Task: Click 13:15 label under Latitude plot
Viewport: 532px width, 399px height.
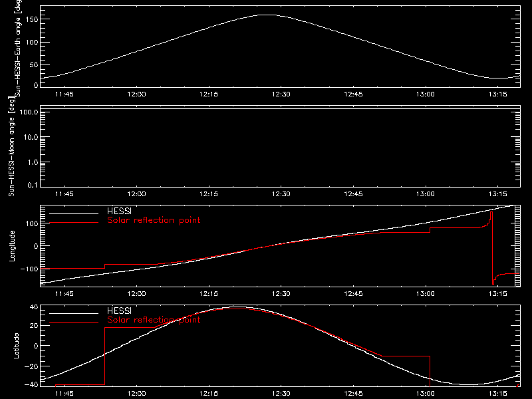Action: coord(497,393)
